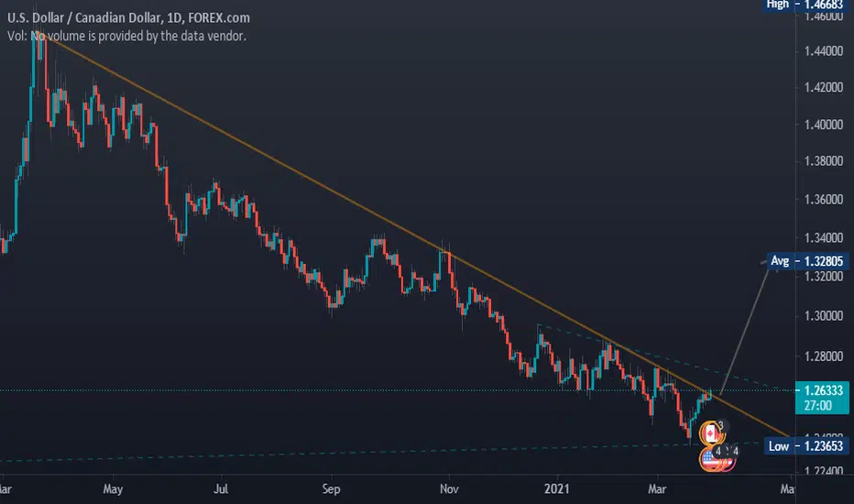Click the 27:00 bar countdown timer
Screen dimensions: 854x504
(817, 405)
